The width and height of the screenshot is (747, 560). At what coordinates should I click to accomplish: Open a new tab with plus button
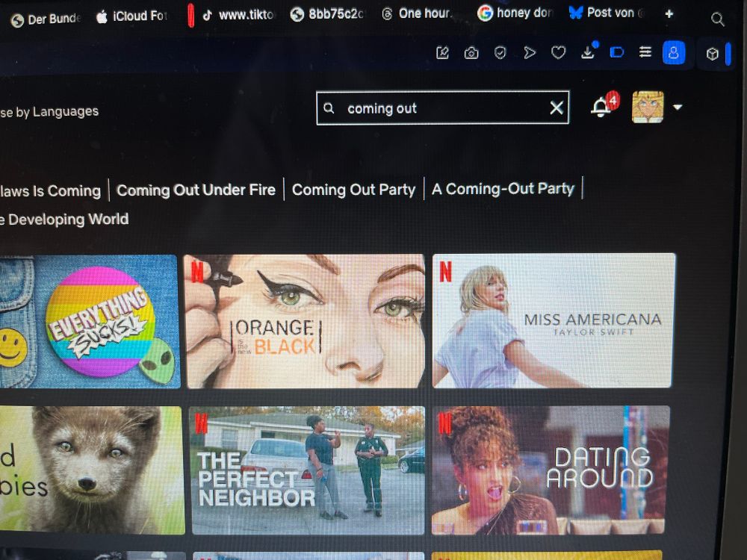tap(669, 13)
